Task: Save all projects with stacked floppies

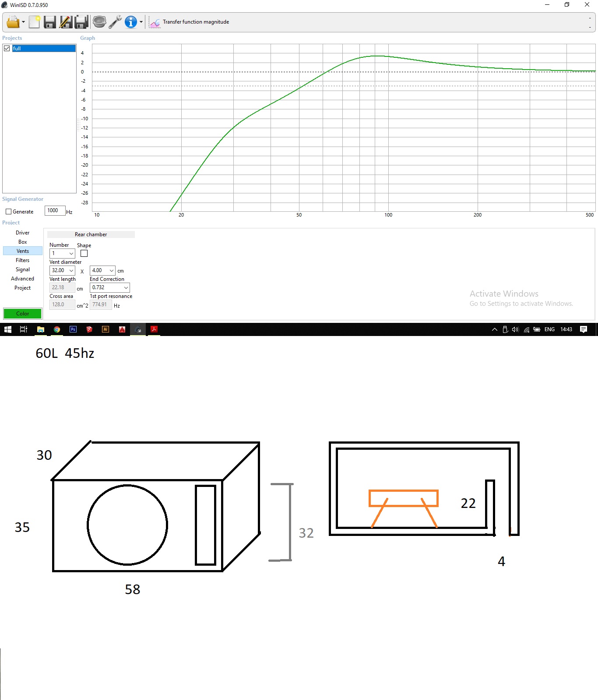Action: 81,22
